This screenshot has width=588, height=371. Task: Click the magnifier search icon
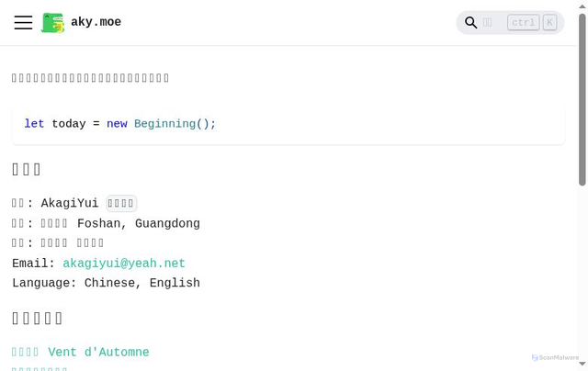[470, 22]
